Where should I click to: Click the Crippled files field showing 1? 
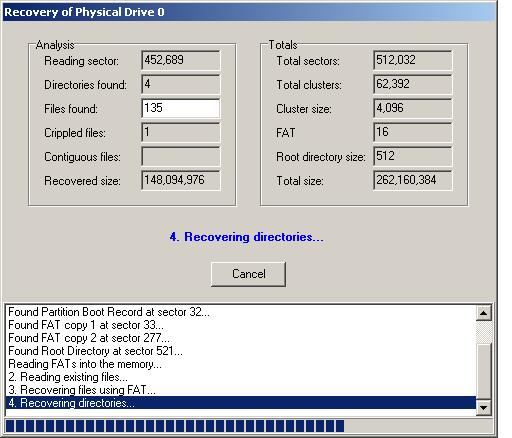pos(181,132)
